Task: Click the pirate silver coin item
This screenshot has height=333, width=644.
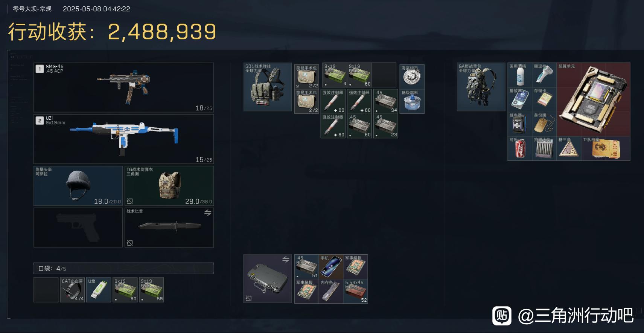Action: coord(412,77)
